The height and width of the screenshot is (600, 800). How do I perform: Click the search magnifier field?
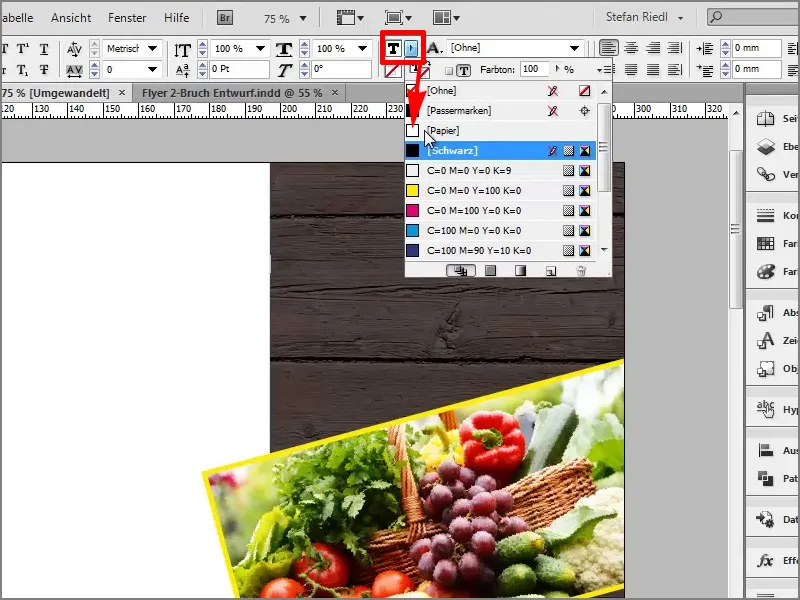753,17
